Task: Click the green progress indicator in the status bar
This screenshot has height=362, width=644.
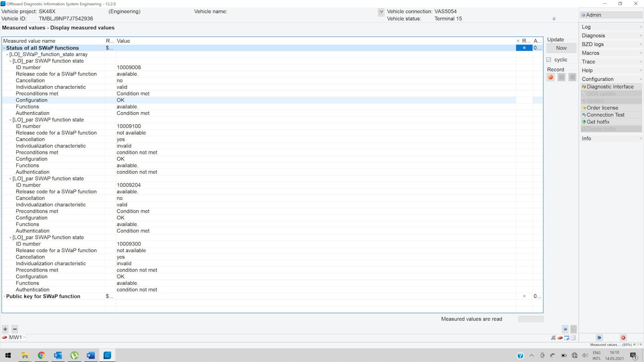Action: [x=635, y=344]
